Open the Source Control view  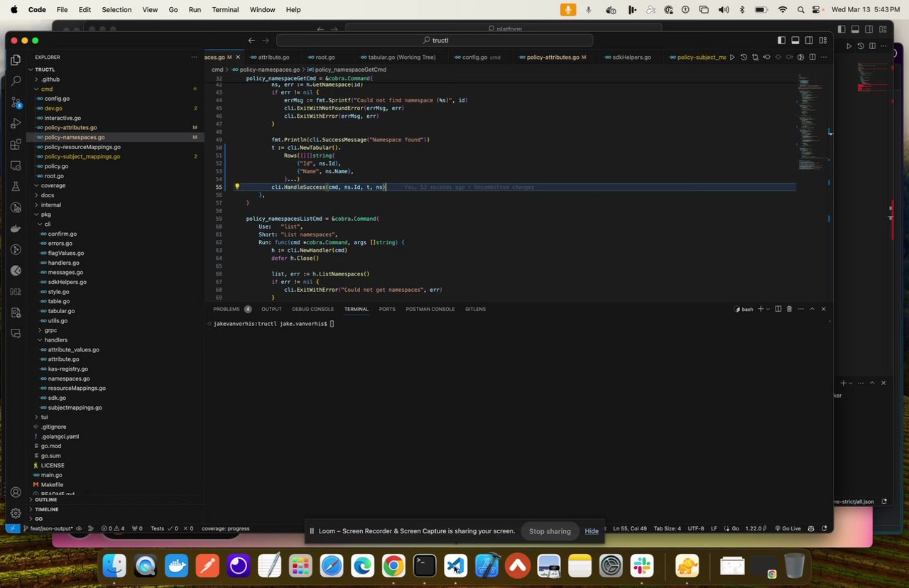pos(16,102)
